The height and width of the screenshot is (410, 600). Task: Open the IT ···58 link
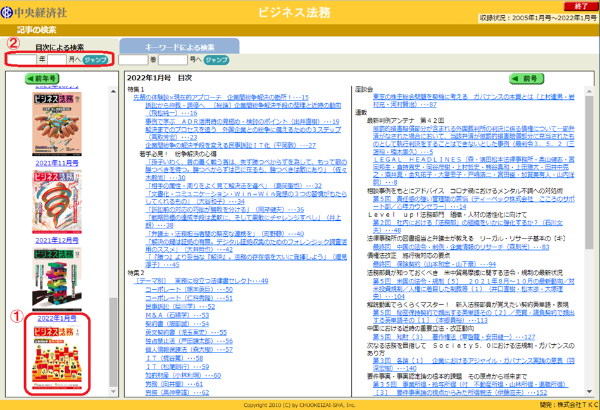click(174, 358)
